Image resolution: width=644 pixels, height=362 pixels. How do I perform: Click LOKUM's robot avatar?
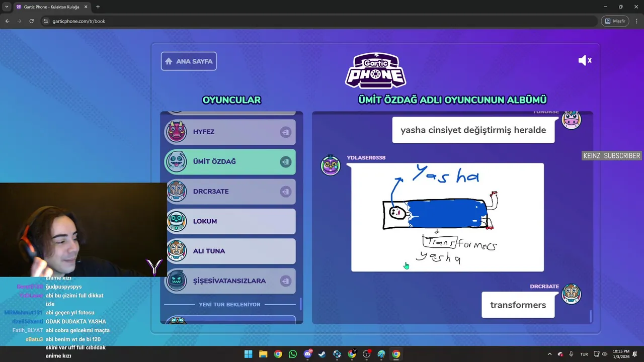[x=177, y=221]
